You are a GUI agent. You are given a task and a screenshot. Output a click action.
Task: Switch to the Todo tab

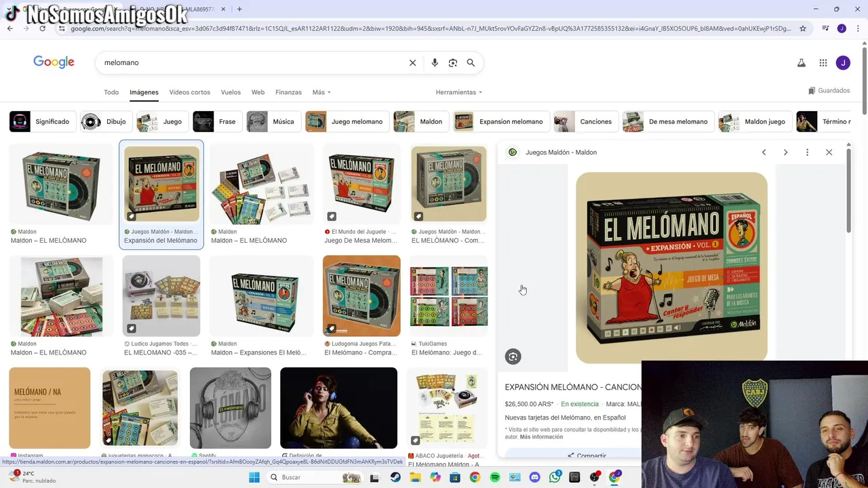pyautogui.click(x=111, y=92)
